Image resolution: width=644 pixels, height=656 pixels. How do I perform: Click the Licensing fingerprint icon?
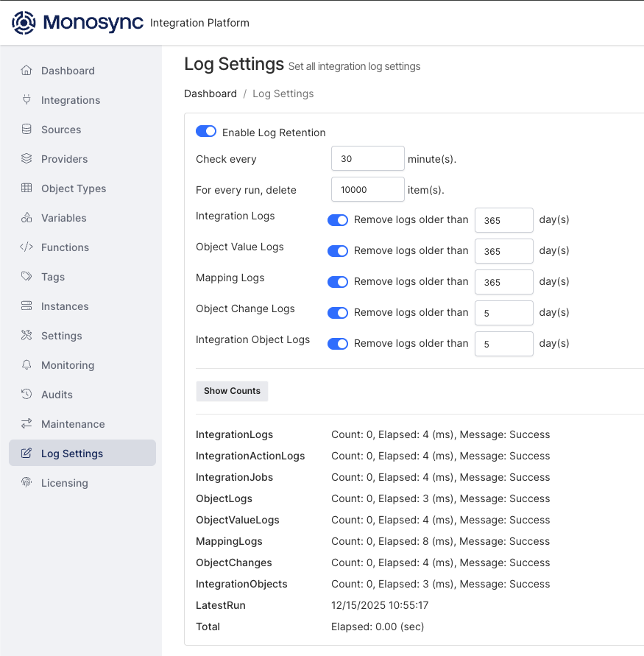[x=26, y=483]
